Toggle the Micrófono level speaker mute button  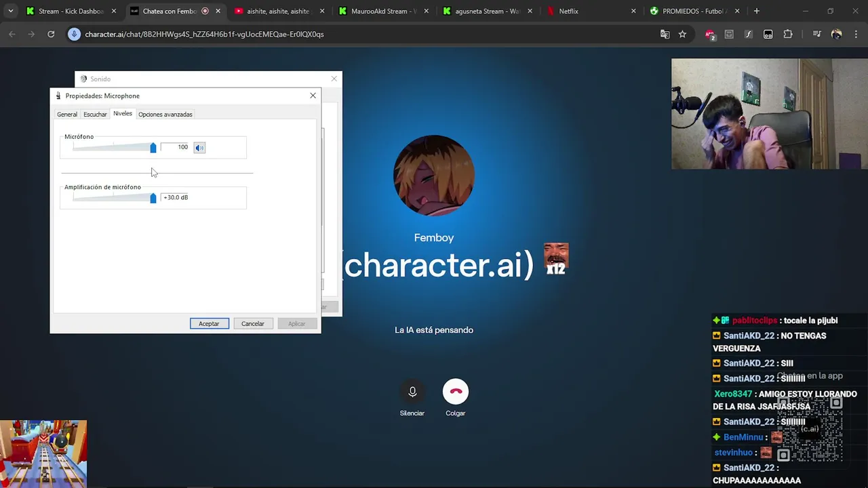(x=199, y=147)
